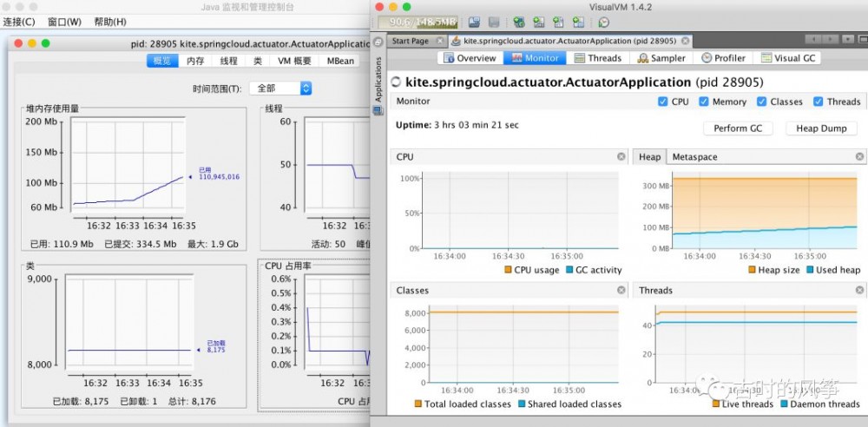Open the Visual GC tab

789,58
